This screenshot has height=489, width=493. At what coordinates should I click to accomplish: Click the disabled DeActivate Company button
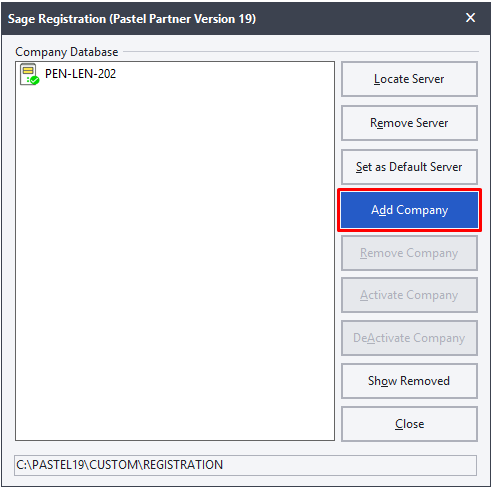click(x=409, y=338)
